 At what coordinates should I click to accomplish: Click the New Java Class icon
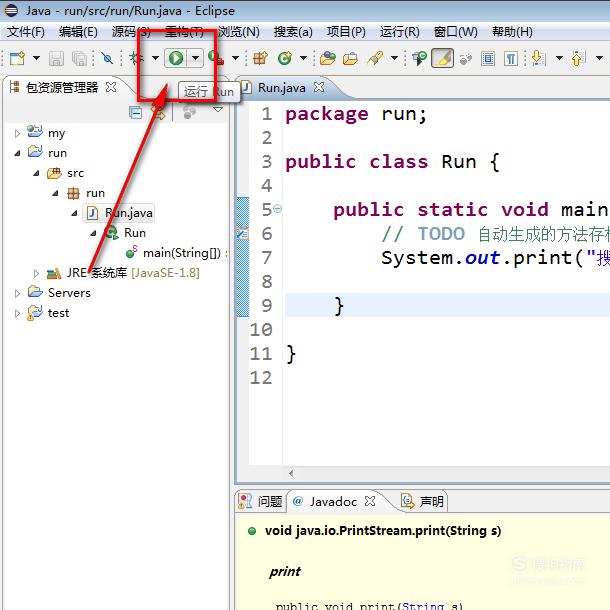click(x=285, y=58)
